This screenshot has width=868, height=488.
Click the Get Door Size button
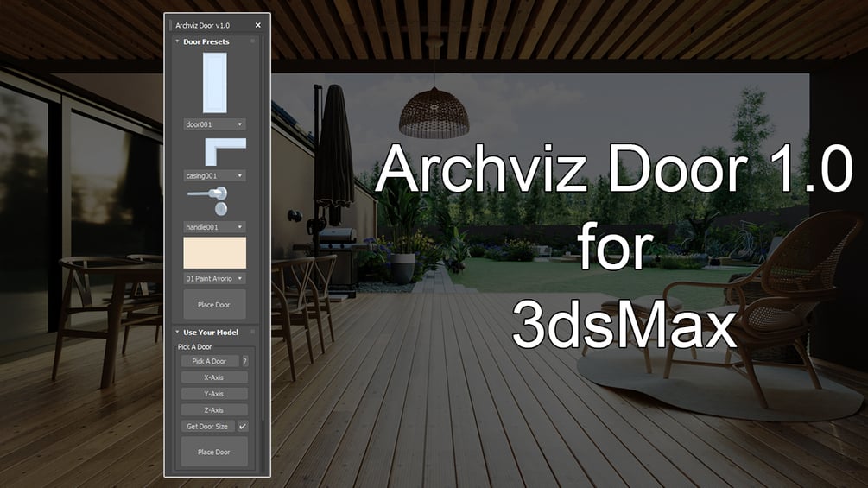[x=207, y=427]
